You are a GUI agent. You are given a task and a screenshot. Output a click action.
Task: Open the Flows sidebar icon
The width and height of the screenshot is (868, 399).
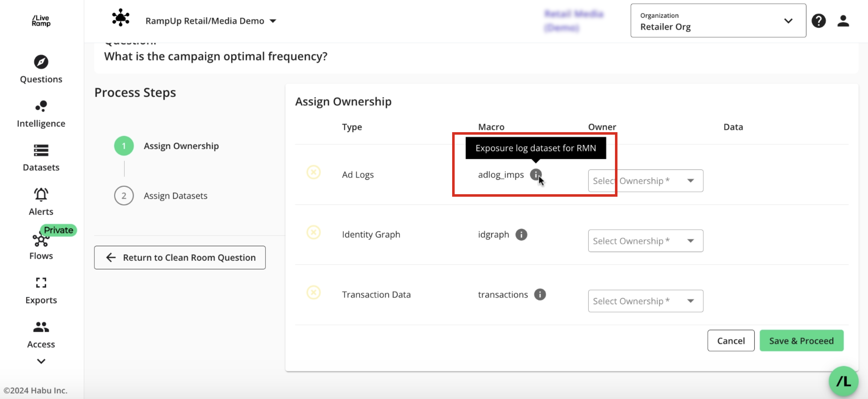point(41,240)
